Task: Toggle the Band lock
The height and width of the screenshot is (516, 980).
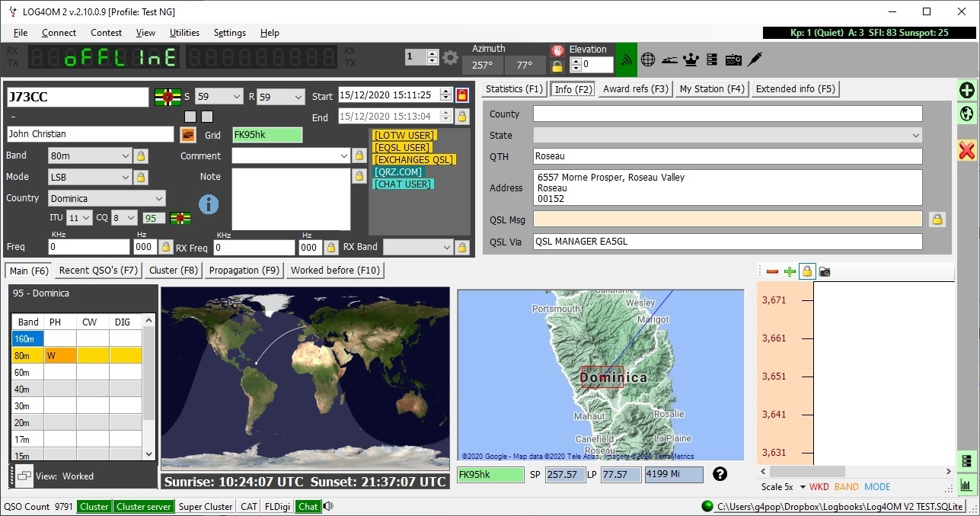Action: tap(141, 155)
